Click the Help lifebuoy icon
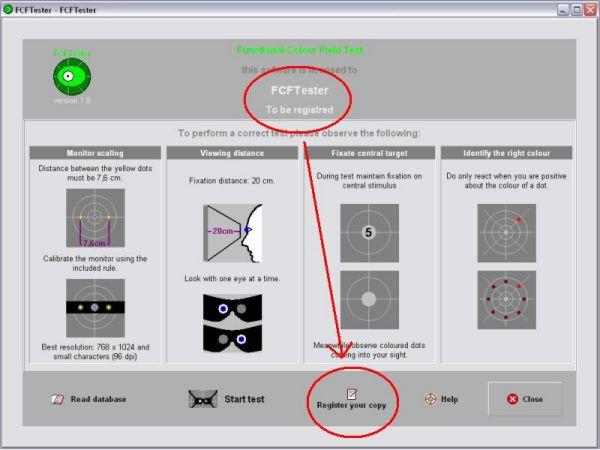This screenshot has height=450, width=600. (x=430, y=399)
